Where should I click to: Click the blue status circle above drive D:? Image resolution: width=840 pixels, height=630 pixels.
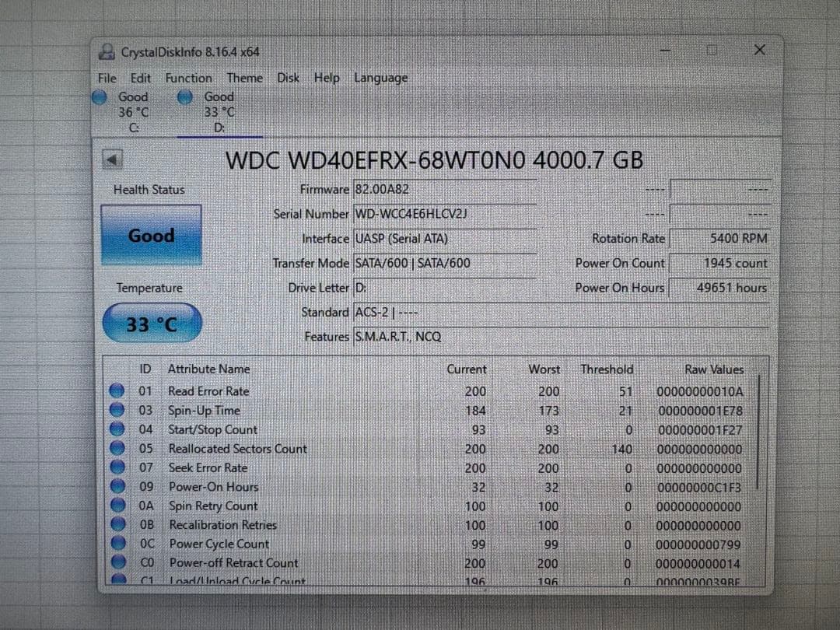click(x=185, y=96)
